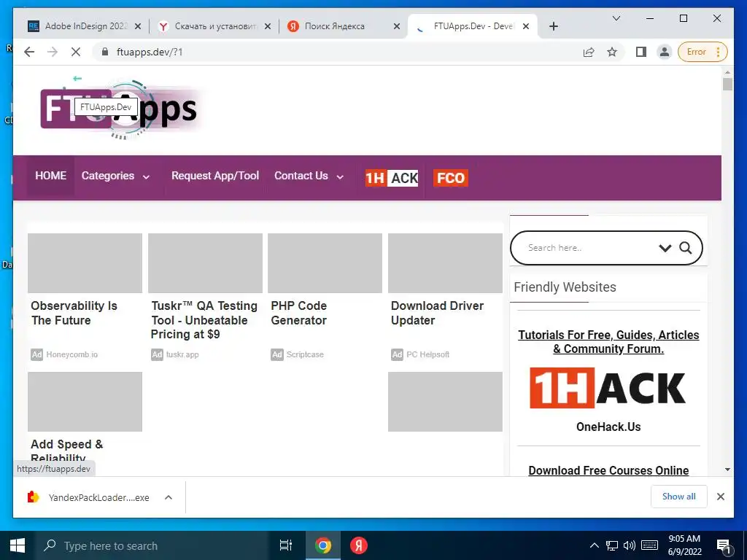Expand YandexPackLoader download options chevron
Image resolution: width=747 pixels, height=560 pixels.
169,497
